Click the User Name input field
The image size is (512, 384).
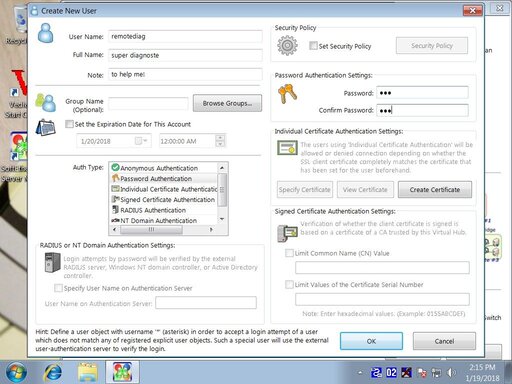pos(185,36)
